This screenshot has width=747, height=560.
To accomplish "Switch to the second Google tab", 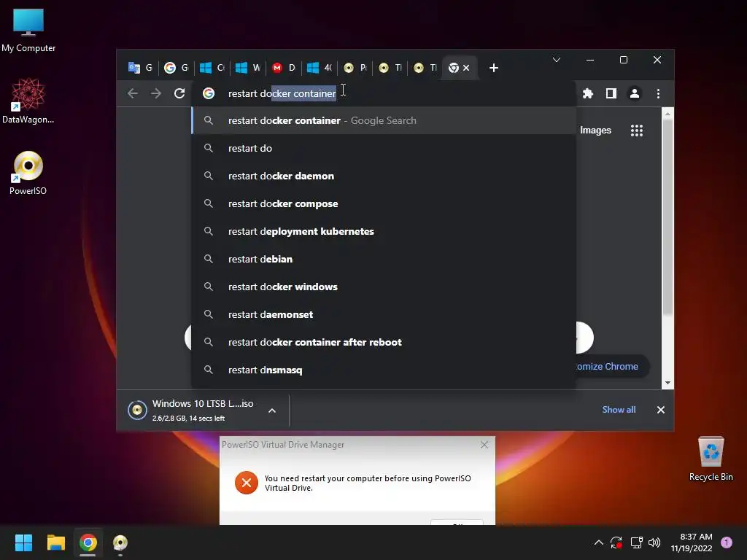I will pos(177,68).
